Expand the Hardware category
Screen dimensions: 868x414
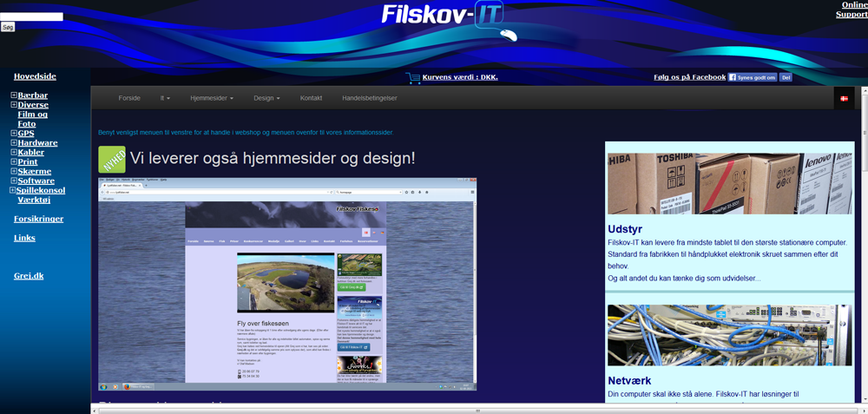(14, 143)
